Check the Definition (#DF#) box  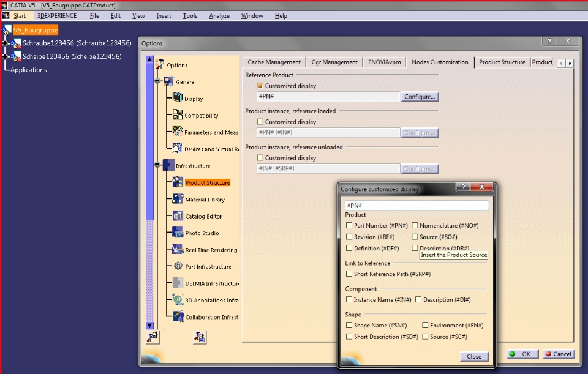[x=349, y=248]
